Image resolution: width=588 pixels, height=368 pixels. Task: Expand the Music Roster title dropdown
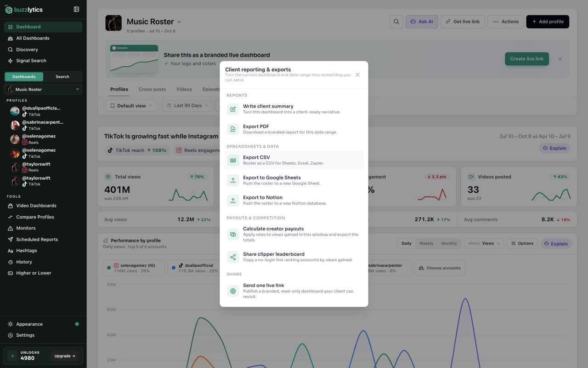179,22
